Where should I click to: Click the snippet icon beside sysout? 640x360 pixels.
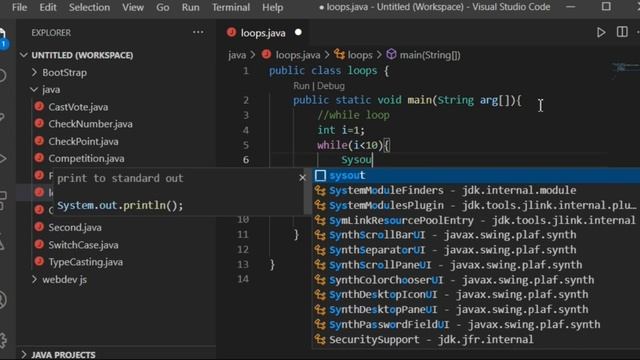[320, 176]
